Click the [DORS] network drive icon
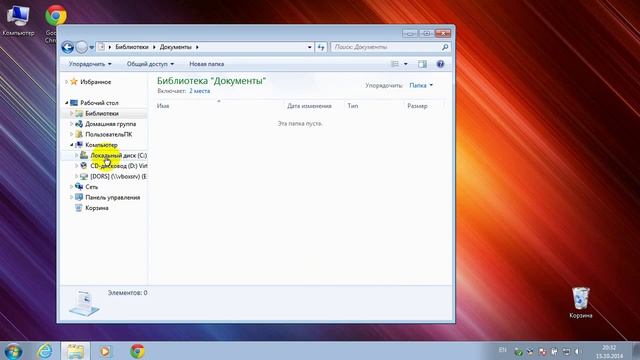Image resolution: width=640 pixels, height=360 pixels. pyautogui.click(x=84, y=176)
